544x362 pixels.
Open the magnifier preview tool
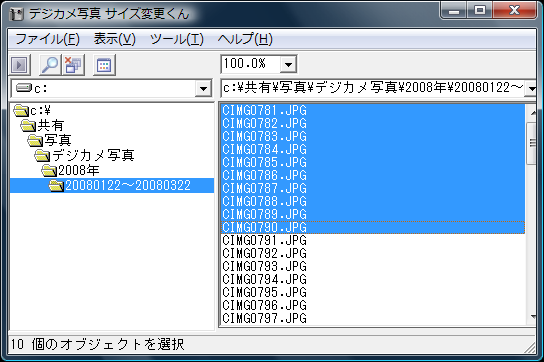pos(50,65)
